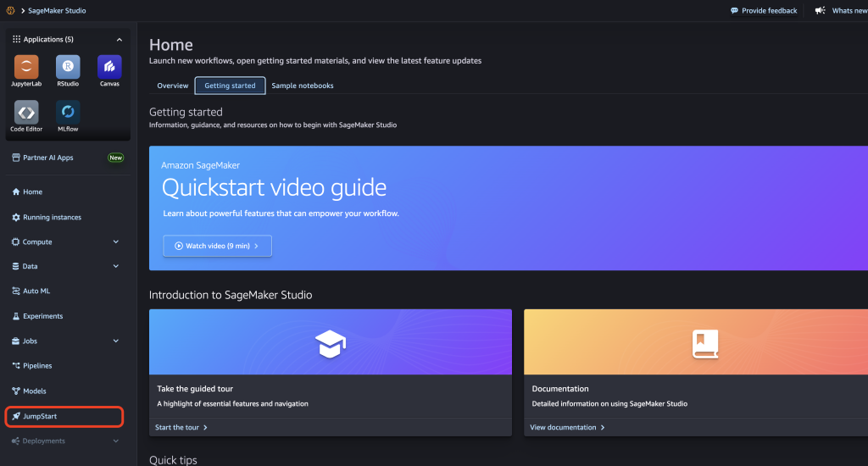Expand the Data section chevron
This screenshot has width=868, height=466.
115,266
